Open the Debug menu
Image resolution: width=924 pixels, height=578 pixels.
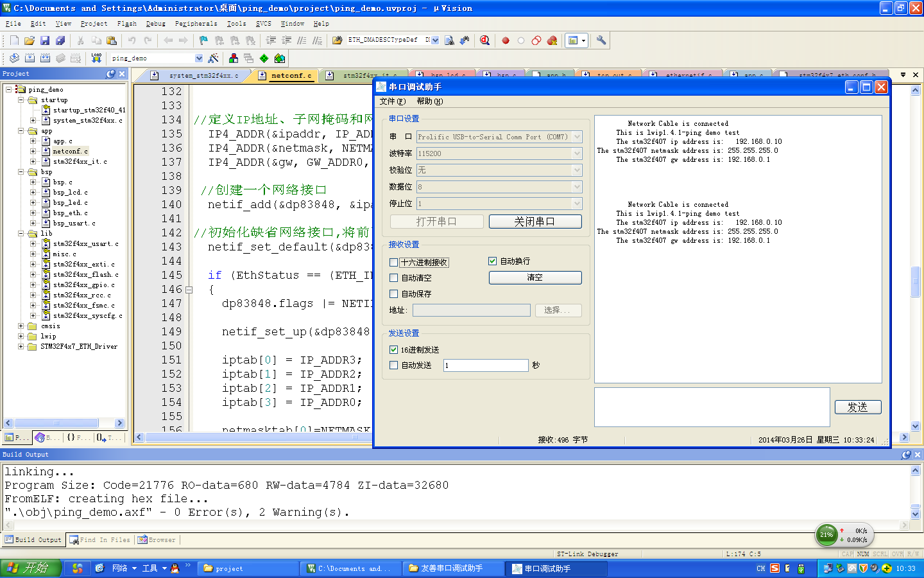coord(155,24)
